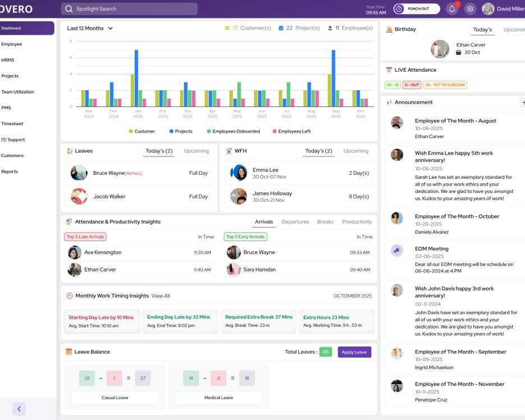The height and width of the screenshot is (420, 525).
Task: Switch to the Departures tab
Action: (x=295, y=222)
